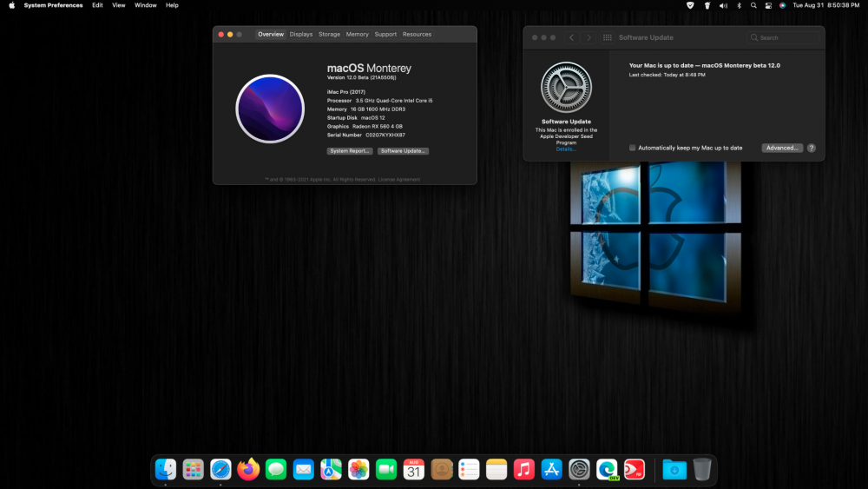The image size is (868, 489).
Task: Open Calendar showing Aug 31 in Dock
Action: (413, 470)
